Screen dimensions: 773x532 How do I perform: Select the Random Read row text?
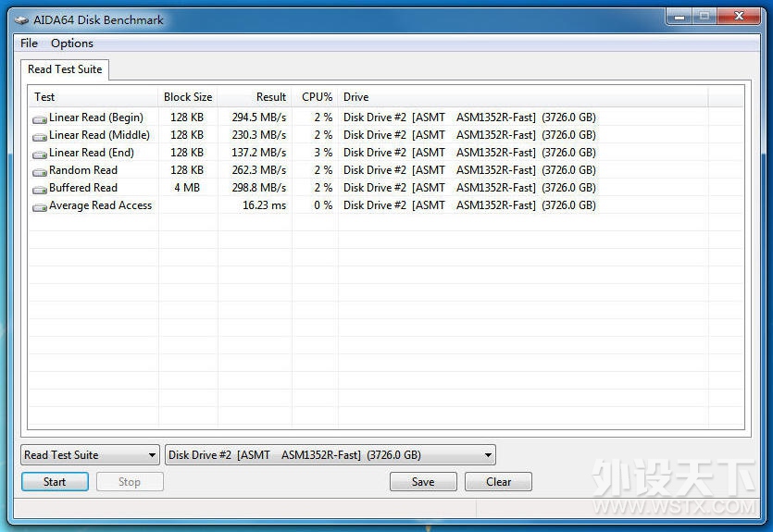tap(83, 170)
